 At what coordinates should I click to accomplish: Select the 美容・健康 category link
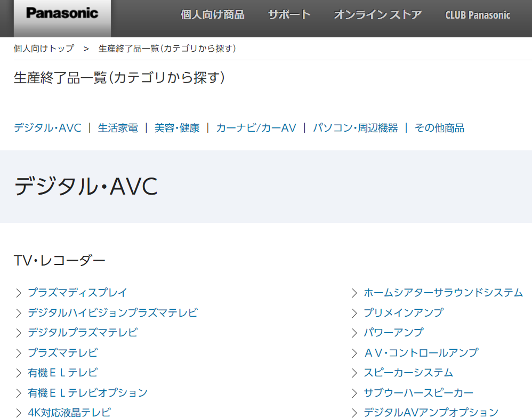[x=177, y=128]
